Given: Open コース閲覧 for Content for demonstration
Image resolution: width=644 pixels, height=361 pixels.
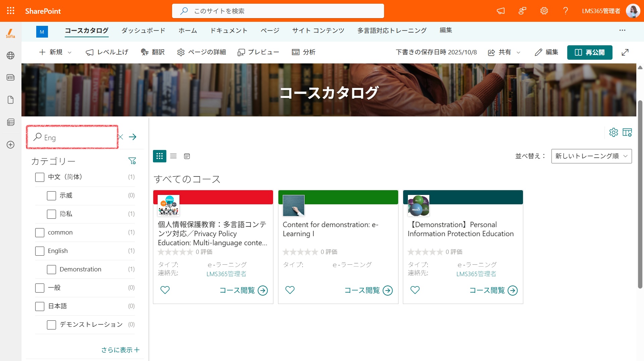Looking at the screenshot, I should pos(368,290).
